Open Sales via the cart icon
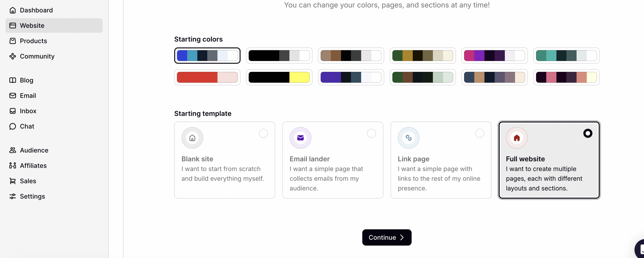Screen dimensions: 644x258 13,181
